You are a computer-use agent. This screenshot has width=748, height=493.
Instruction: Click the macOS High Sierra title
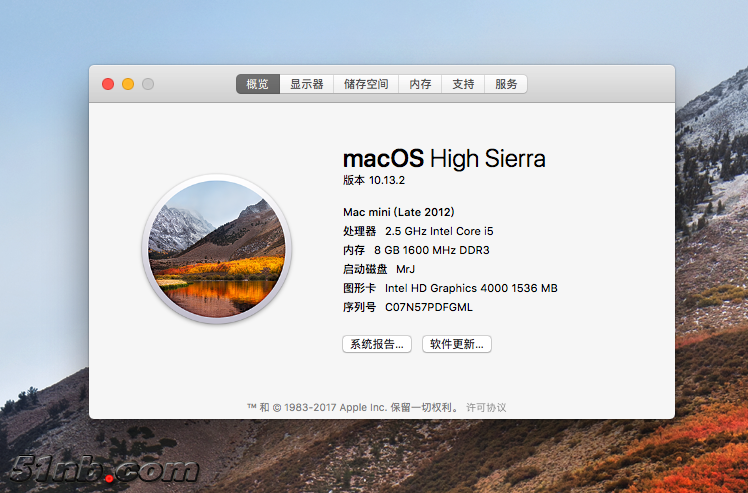(x=444, y=159)
